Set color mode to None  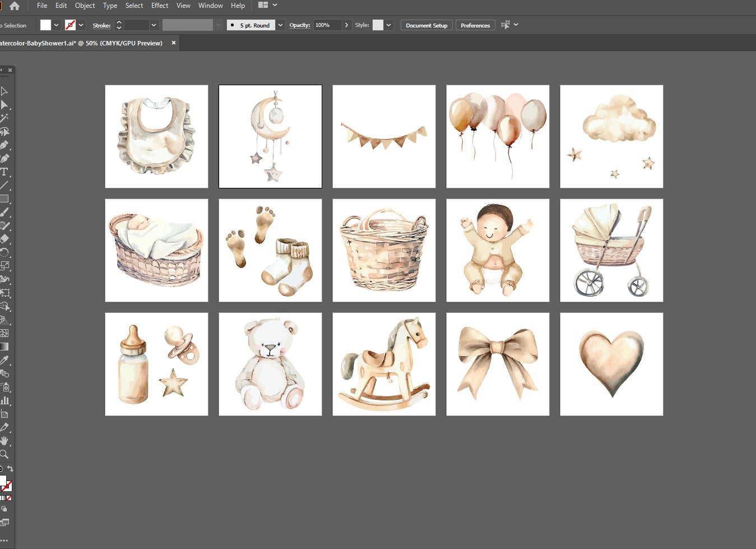click(9, 498)
